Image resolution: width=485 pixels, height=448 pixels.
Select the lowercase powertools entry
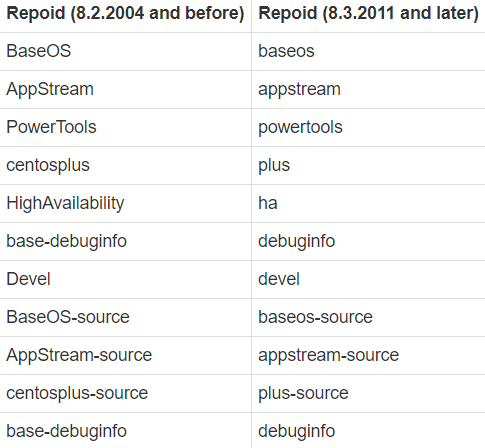[368, 127]
